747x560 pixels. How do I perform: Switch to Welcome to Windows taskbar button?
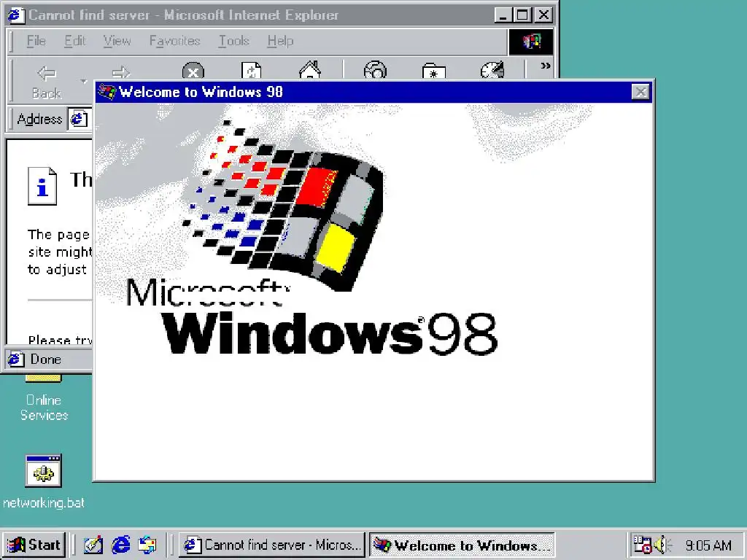[x=462, y=545]
